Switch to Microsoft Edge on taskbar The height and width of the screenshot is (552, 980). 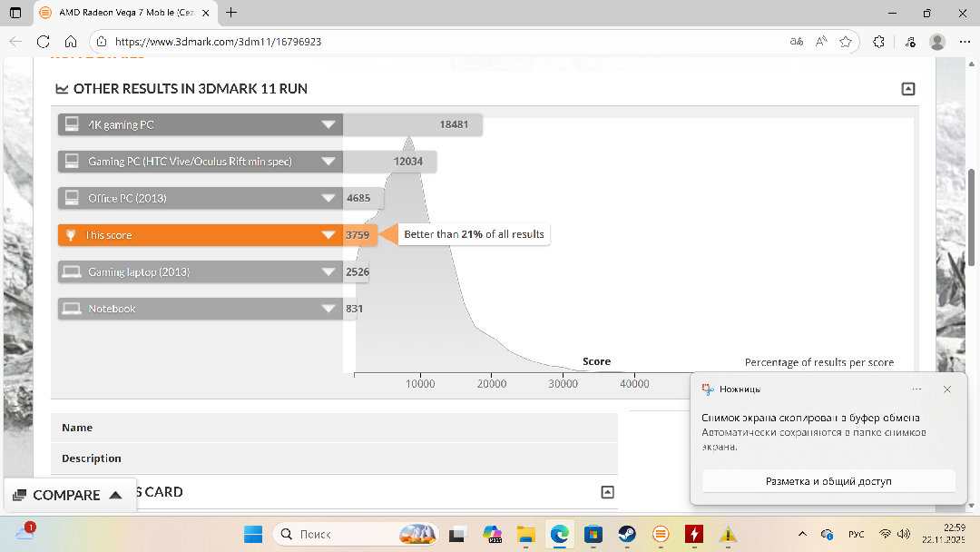(x=559, y=535)
